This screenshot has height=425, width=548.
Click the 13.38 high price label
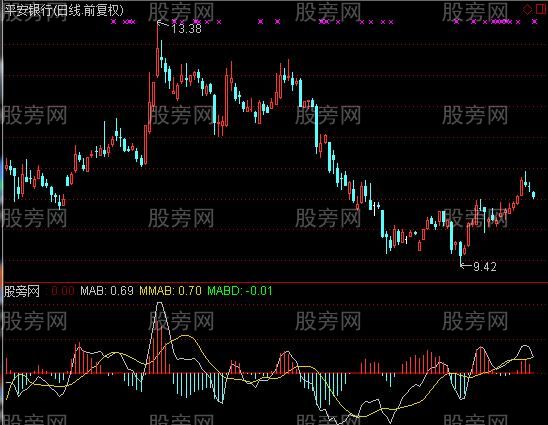[187, 29]
